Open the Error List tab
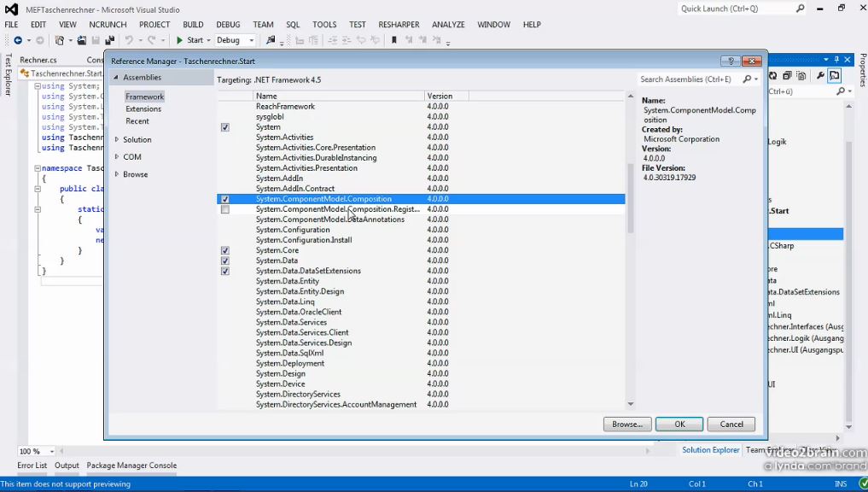Viewport: 868px width, 492px height. pos(32,466)
